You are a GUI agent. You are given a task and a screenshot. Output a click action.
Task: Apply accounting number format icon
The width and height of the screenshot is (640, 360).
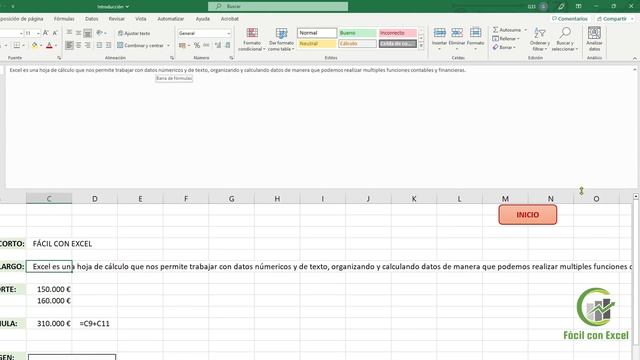(182, 45)
